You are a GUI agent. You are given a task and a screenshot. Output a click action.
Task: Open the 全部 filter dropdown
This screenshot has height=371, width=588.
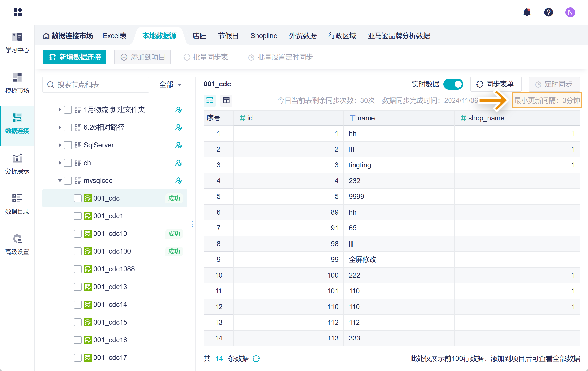(x=170, y=85)
